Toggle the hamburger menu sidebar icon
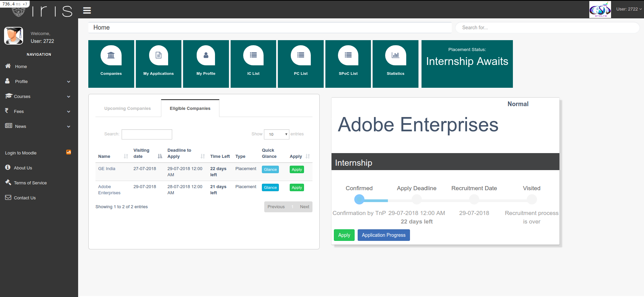This screenshot has width=644, height=297. (87, 11)
